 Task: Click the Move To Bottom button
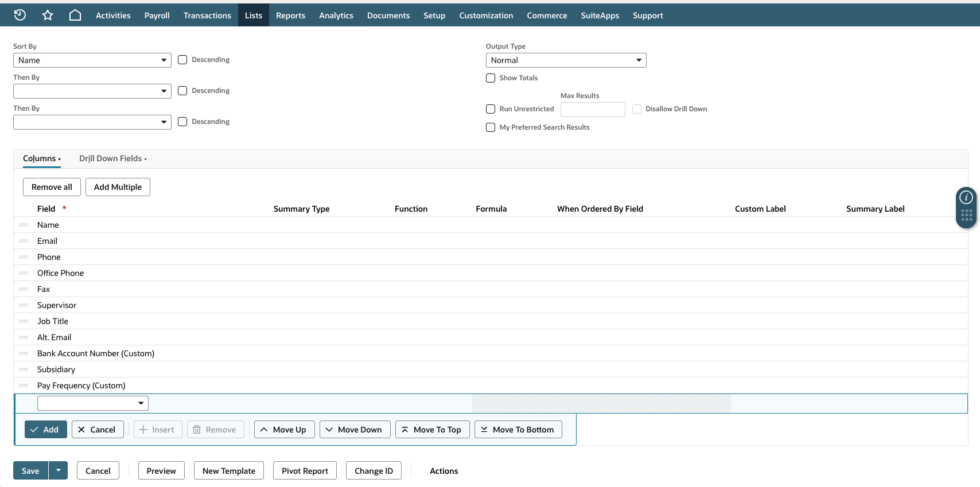click(518, 429)
